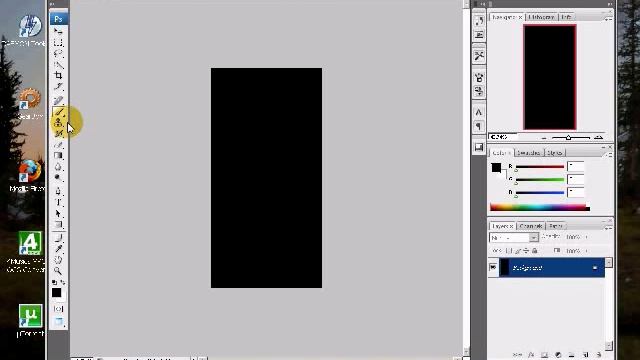
Task: Change the screen mode in toolbar
Action: 58,322
